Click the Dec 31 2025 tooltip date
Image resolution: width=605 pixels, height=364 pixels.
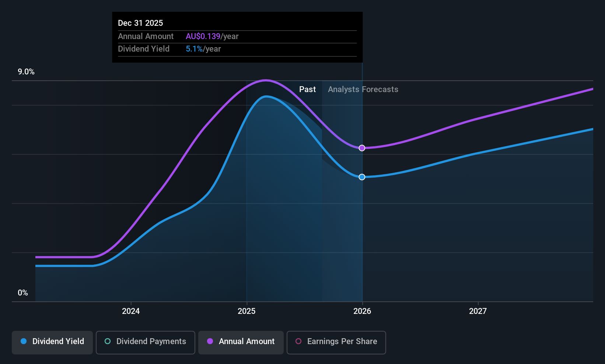click(x=140, y=23)
